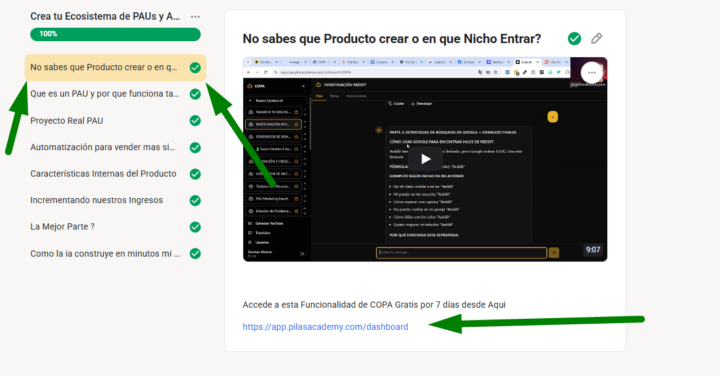
Task: Click the 9:07 video duration badge
Action: click(x=593, y=250)
